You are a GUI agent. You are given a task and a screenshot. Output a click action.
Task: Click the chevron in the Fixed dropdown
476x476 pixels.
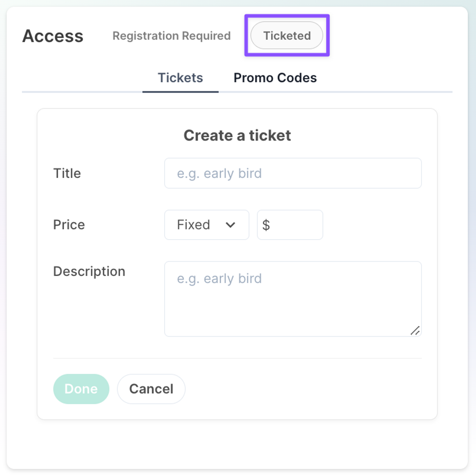(230, 225)
